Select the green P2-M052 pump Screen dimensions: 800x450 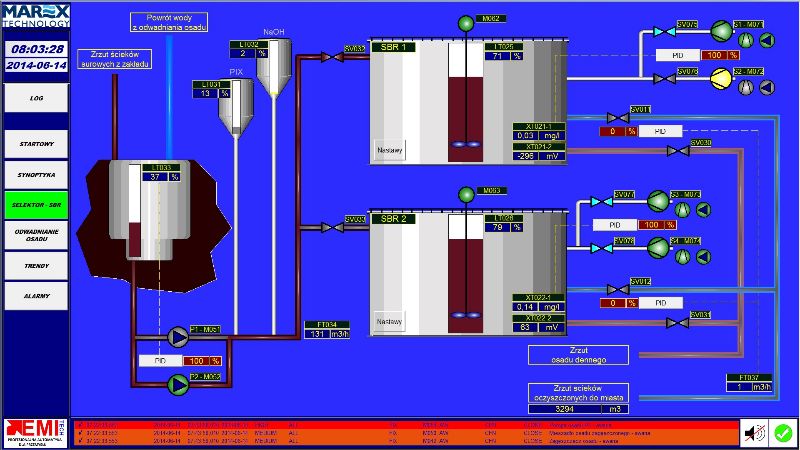pos(179,381)
